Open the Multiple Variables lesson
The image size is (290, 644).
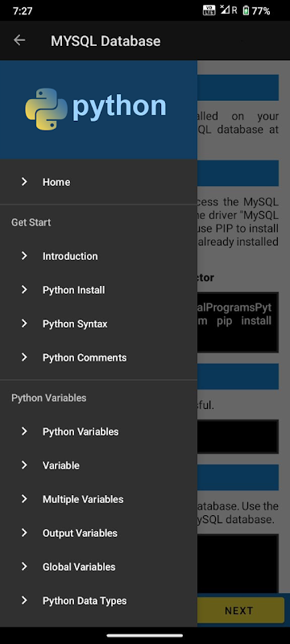click(98, 499)
